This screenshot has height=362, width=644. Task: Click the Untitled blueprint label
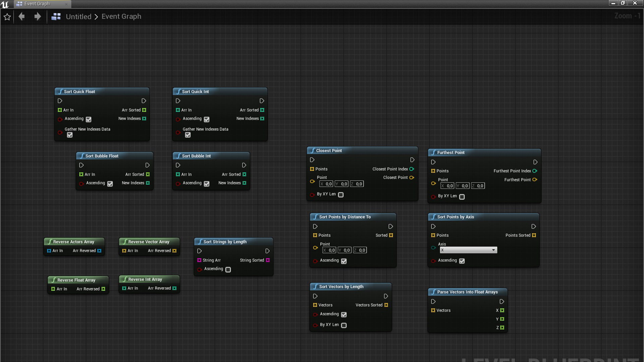click(79, 16)
